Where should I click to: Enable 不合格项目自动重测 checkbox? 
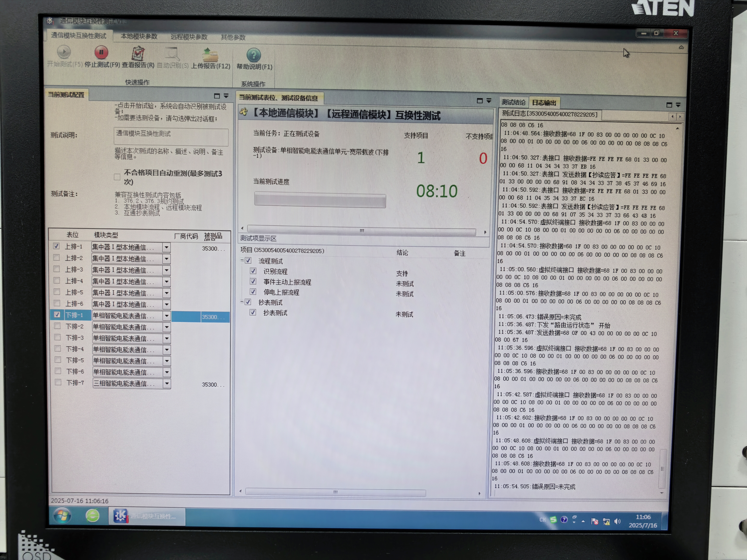pos(117,177)
